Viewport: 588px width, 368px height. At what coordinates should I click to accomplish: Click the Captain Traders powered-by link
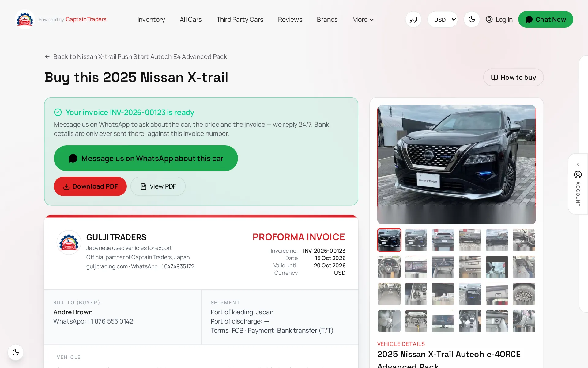click(x=86, y=19)
